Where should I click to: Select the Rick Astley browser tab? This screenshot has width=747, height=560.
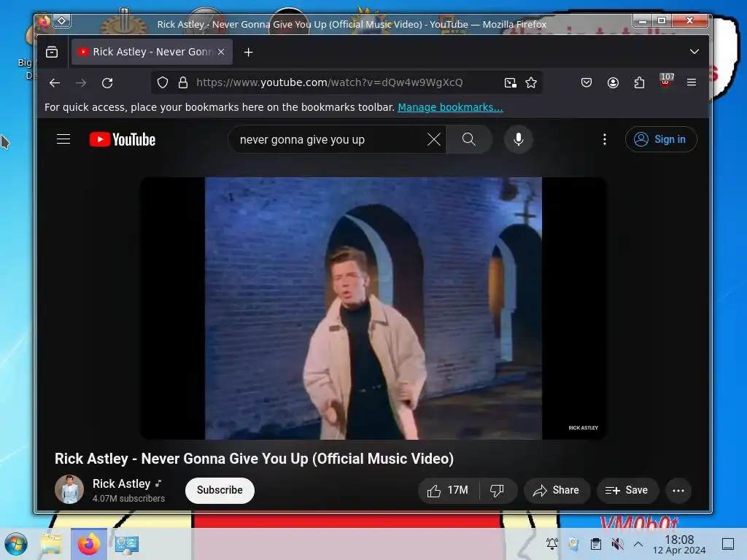[152, 52]
